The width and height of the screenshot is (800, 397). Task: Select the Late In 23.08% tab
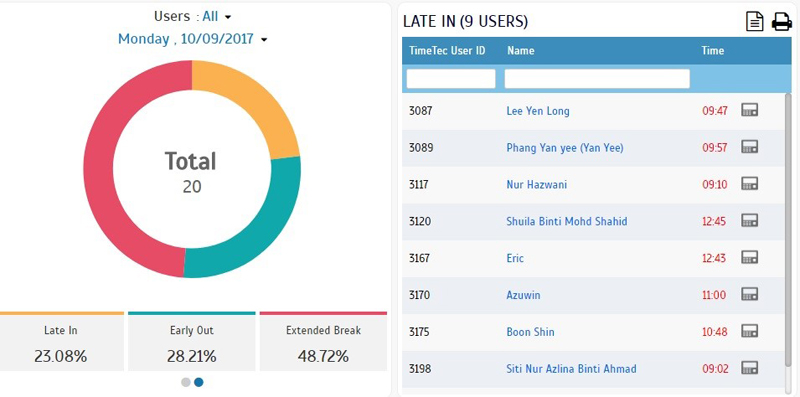(x=61, y=342)
